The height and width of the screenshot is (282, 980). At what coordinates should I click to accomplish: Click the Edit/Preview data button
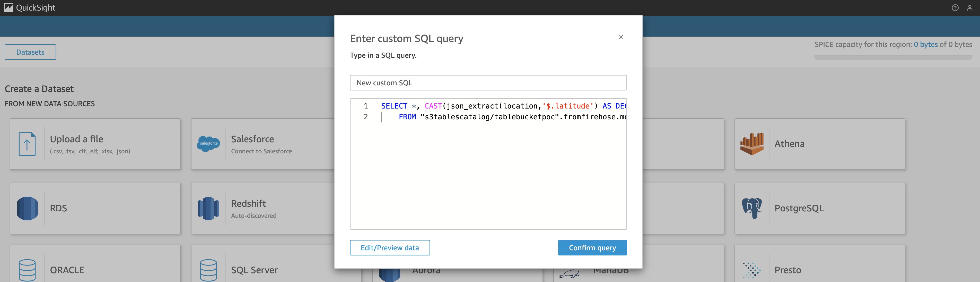pyautogui.click(x=390, y=248)
